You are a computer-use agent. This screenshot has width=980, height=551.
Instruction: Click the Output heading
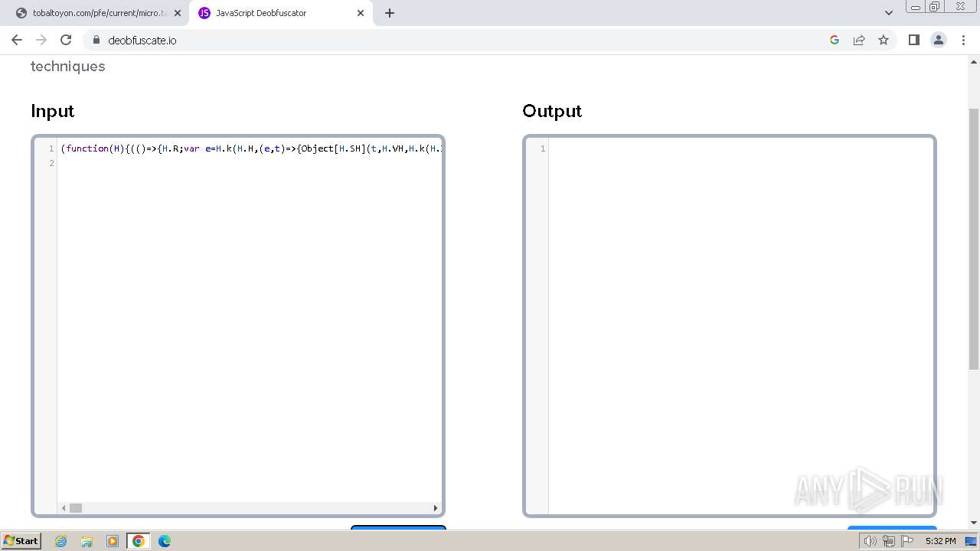[x=552, y=111]
